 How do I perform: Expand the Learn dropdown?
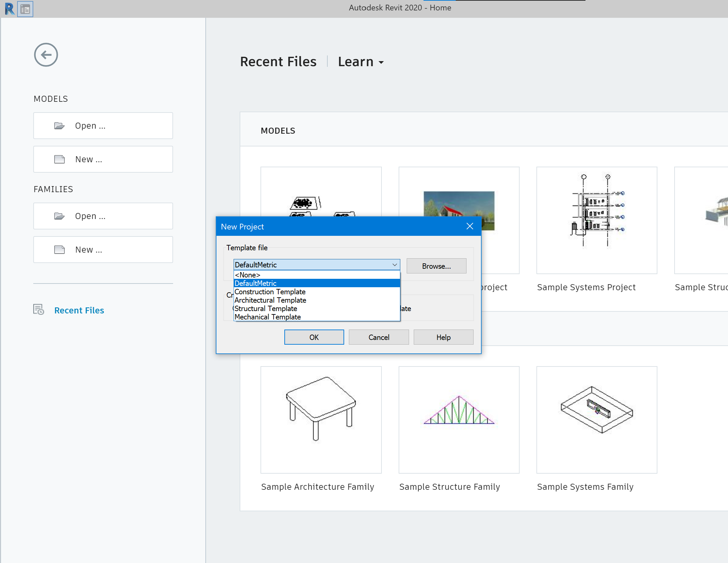click(x=361, y=62)
